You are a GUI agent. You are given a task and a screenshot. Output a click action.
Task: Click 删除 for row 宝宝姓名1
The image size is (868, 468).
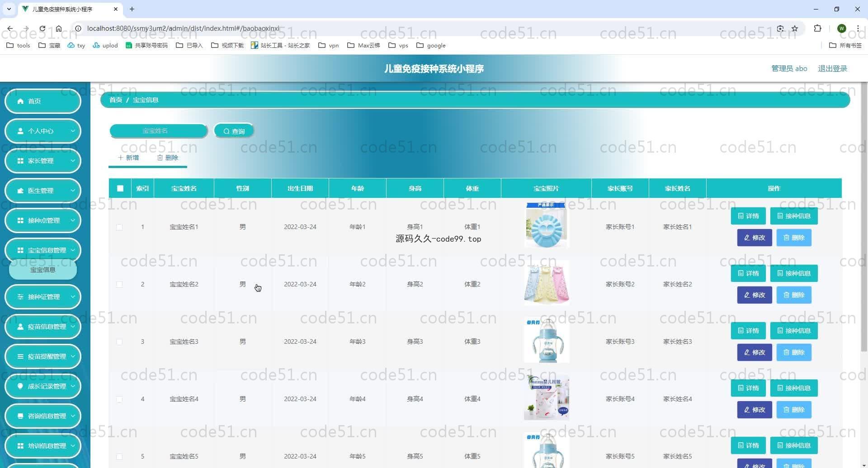794,238
